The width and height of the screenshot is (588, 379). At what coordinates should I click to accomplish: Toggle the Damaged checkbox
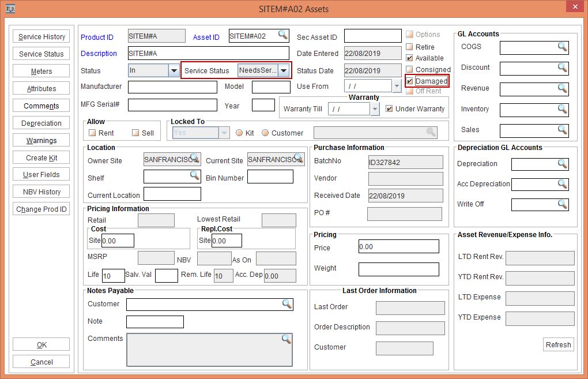pyautogui.click(x=410, y=81)
